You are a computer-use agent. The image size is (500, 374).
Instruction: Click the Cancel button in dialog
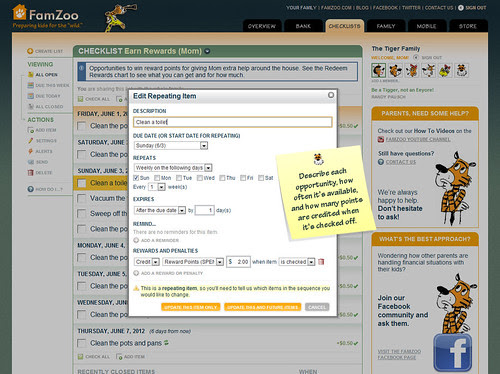[x=317, y=307]
